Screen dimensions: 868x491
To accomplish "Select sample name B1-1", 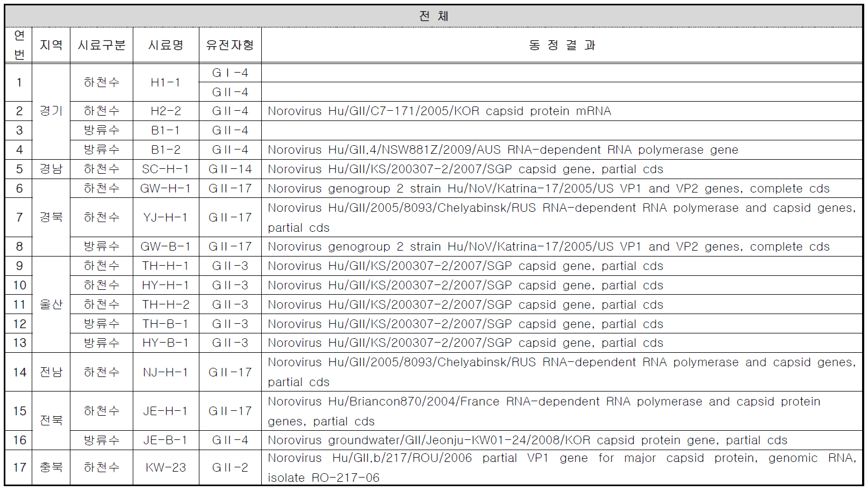I will [166, 130].
